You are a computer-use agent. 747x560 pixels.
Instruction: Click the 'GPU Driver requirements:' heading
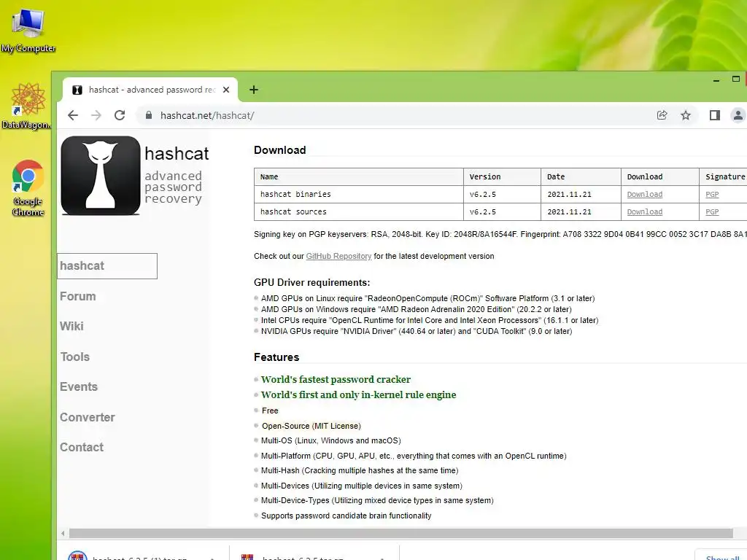pos(312,282)
